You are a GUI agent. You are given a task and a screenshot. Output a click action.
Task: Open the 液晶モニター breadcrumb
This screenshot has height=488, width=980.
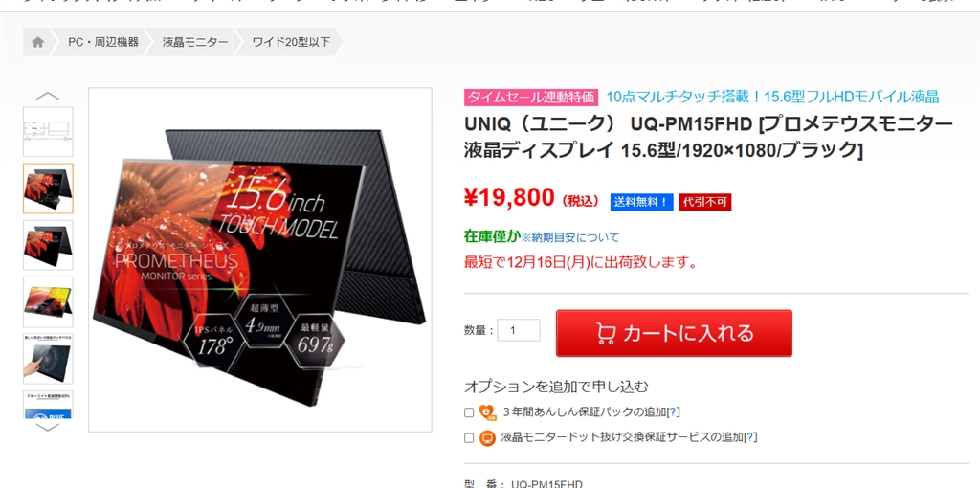click(195, 42)
